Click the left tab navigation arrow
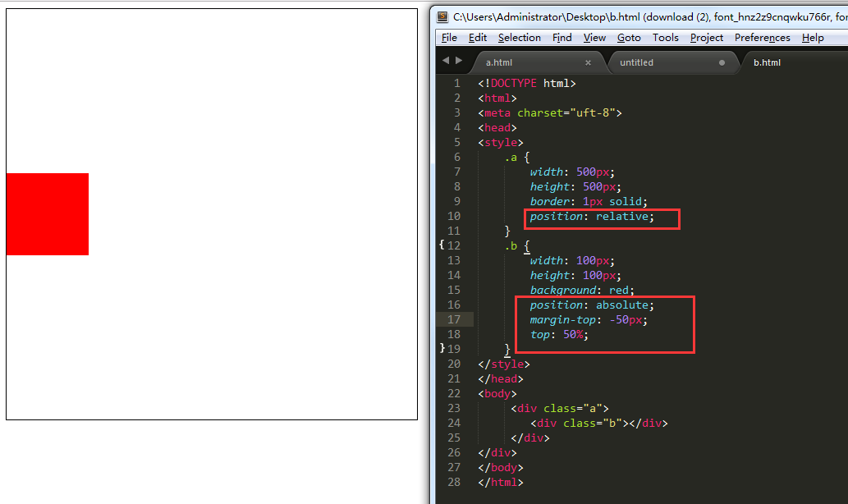The image size is (848, 504). pyautogui.click(x=446, y=61)
